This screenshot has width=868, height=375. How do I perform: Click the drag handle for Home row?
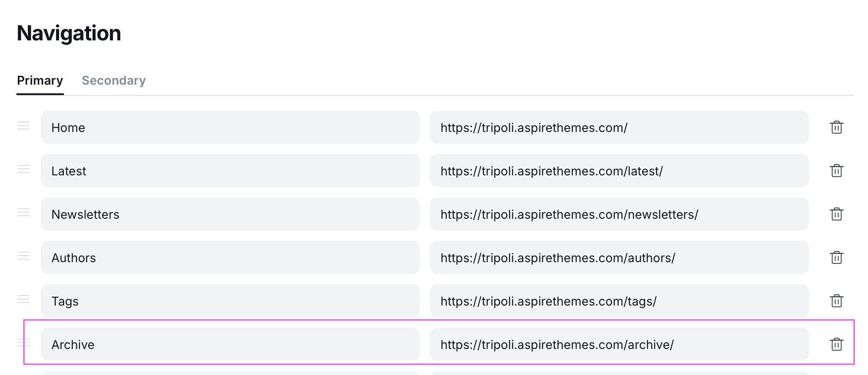coord(23,125)
